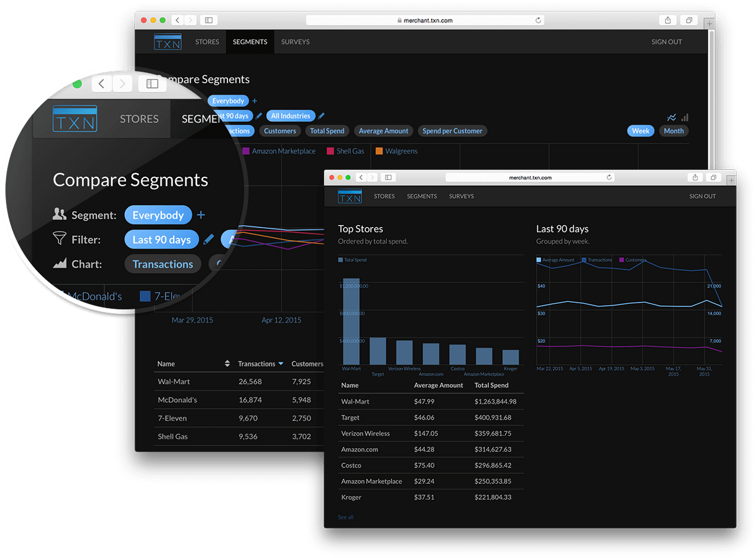
Task: Toggle the Spend per Customer chart pill
Action: click(452, 131)
